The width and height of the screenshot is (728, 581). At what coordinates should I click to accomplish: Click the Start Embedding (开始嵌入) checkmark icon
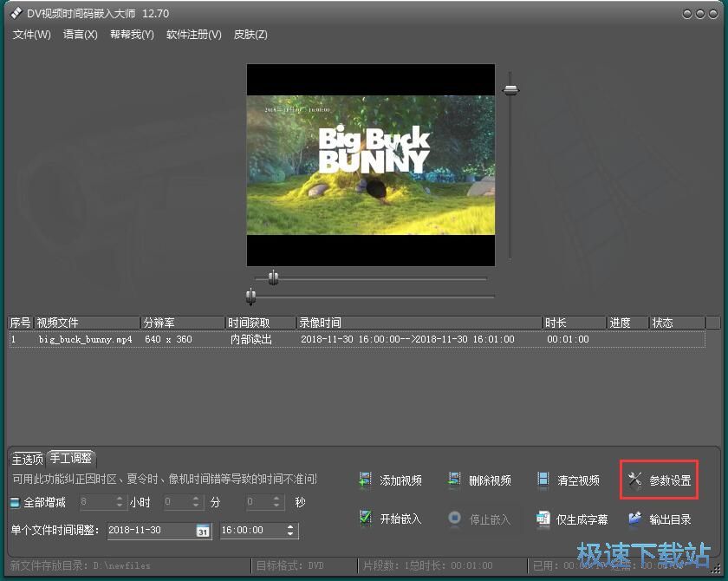pyautogui.click(x=366, y=518)
